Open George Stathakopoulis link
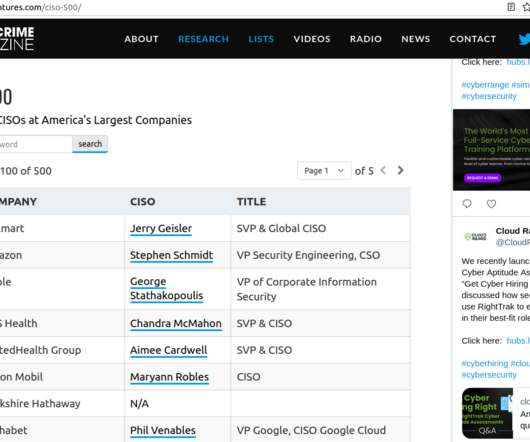 coord(166,289)
